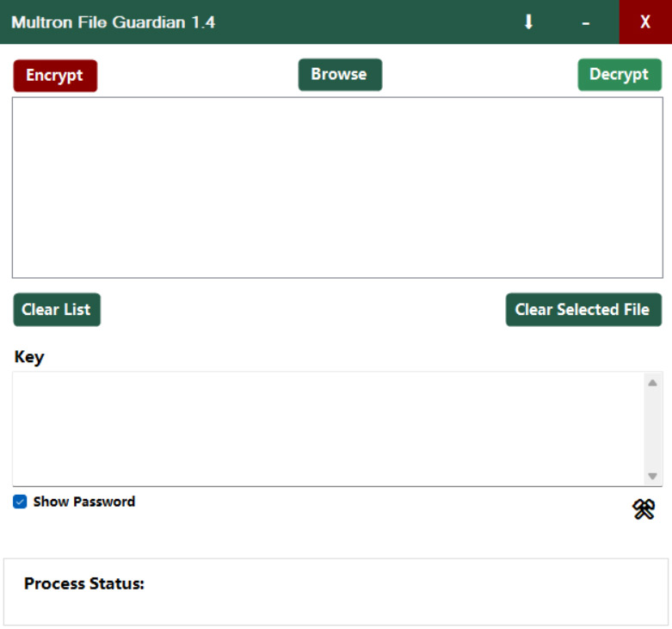Uncheck the Show Password checkbox
672x629 pixels.
pos(20,502)
